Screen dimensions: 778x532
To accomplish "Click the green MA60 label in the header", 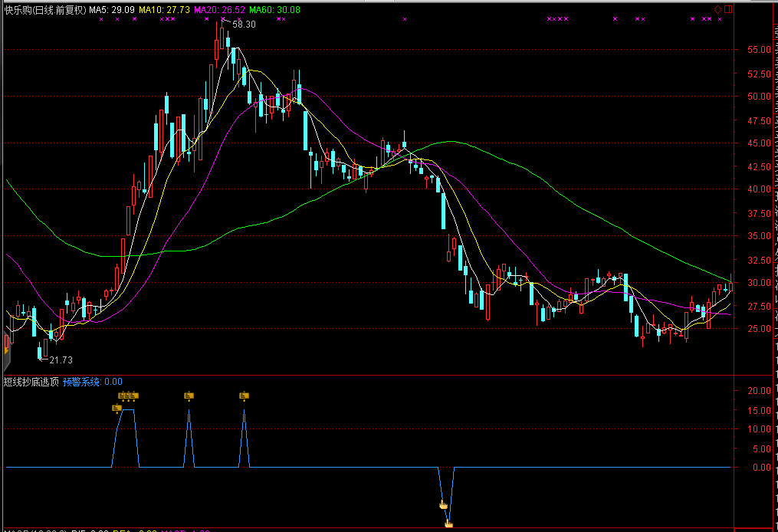I will point(274,11).
